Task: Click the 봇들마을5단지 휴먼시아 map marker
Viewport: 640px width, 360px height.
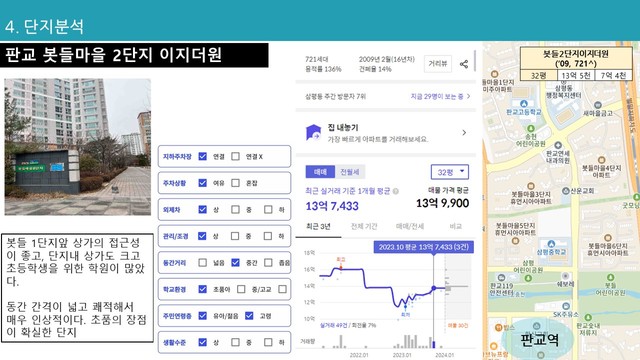Action: 516,241
